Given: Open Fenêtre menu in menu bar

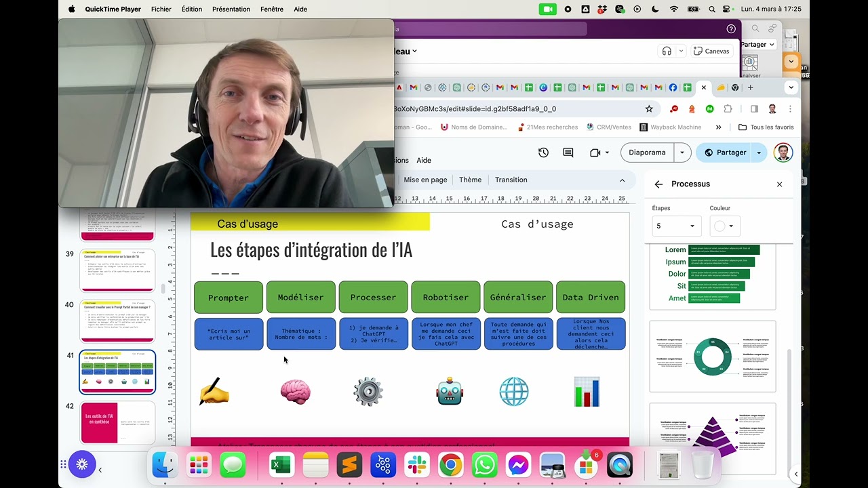Looking at the screenshot, I should [272, 9].
